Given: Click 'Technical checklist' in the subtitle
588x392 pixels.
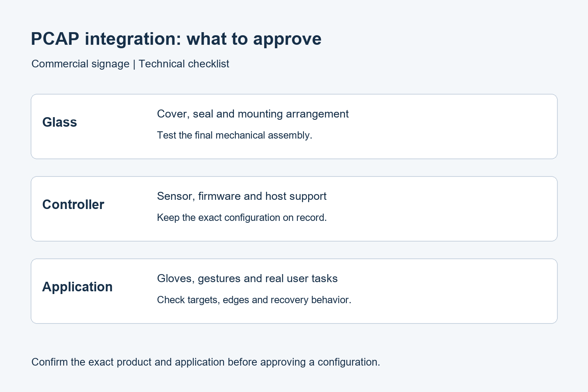Looking at the screenshot, I should [184, 64].
